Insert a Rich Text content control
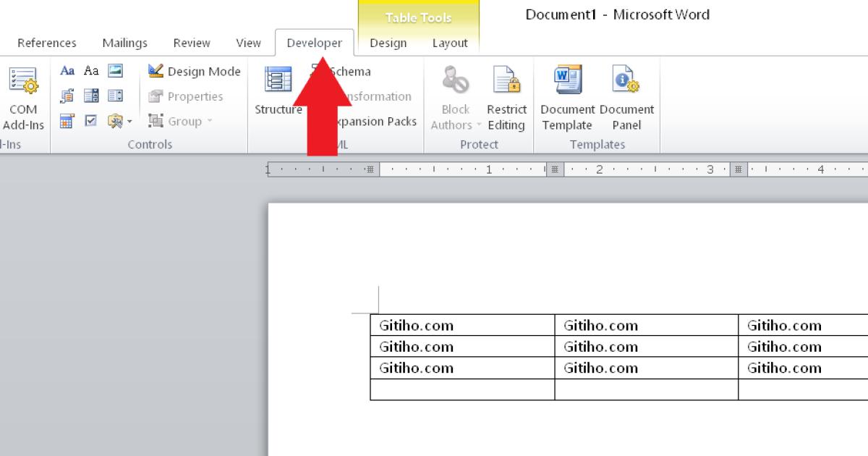868x456 pixels. [x=67, y=71]
